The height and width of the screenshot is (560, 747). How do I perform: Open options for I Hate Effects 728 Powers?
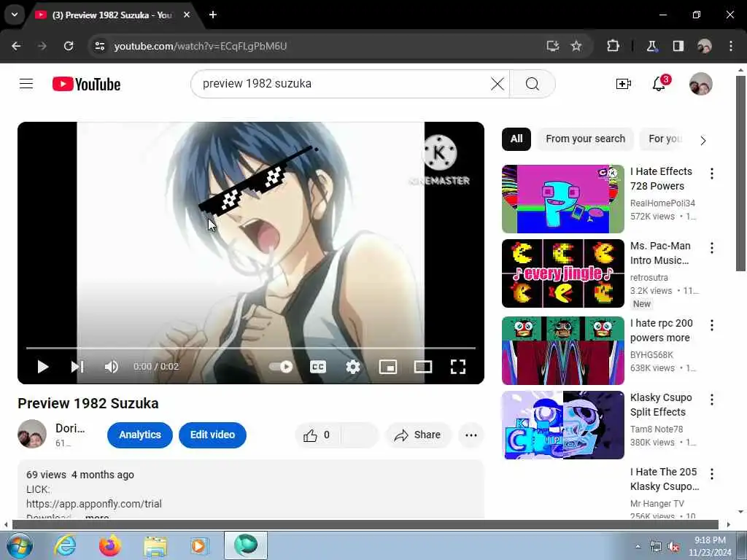(x=712, y=174)
